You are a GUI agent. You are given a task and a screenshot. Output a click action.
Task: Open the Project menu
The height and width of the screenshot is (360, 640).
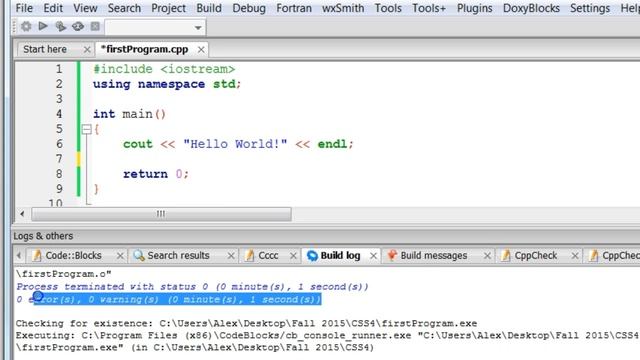169,8
